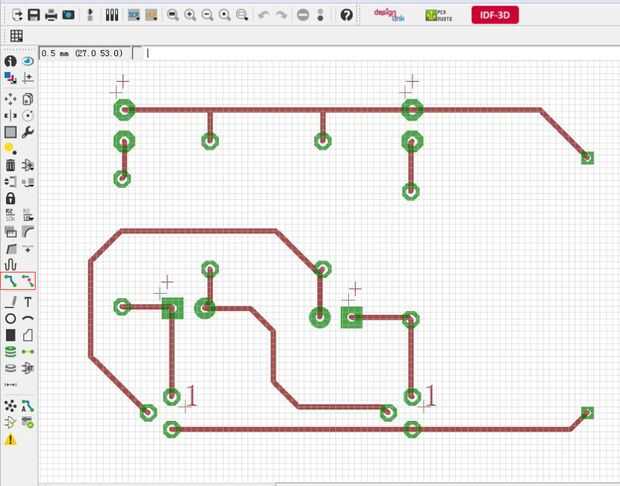The width and height of the screenshot is (620, 486).
Task: Click the save floppy disk icon
Action: tap(34, 15)
